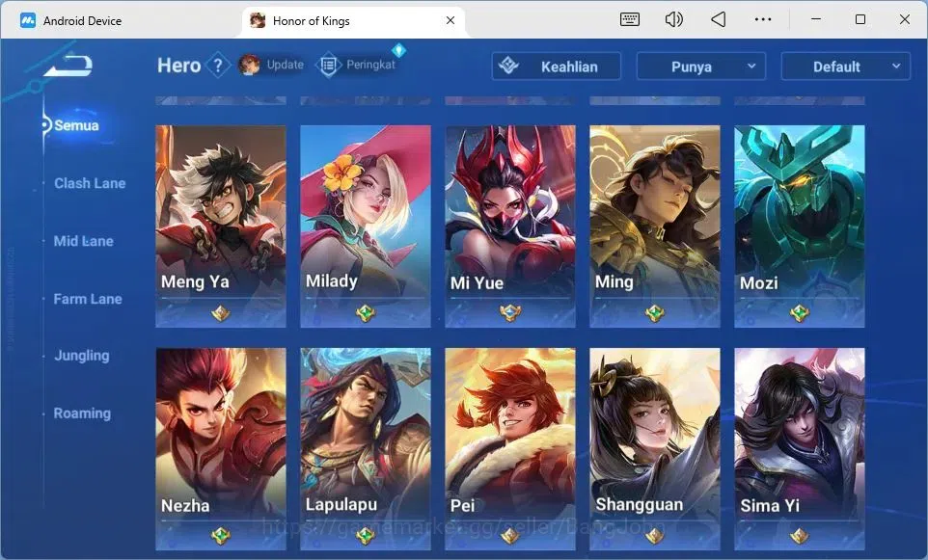Click the "Hero" heading text
Screen dimensions: 928x560
[178, 65]
